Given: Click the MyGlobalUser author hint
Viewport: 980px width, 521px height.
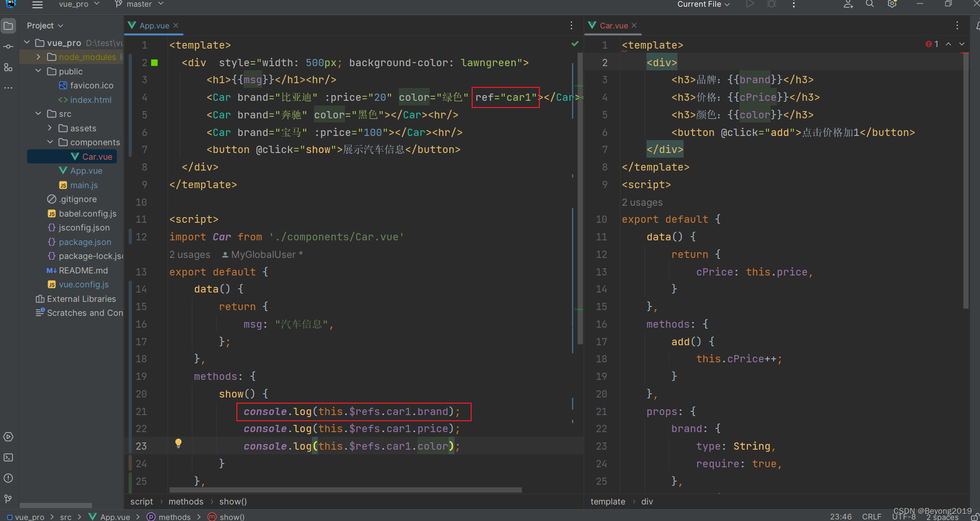Looking at the screenshot, I should coord(262,254).
